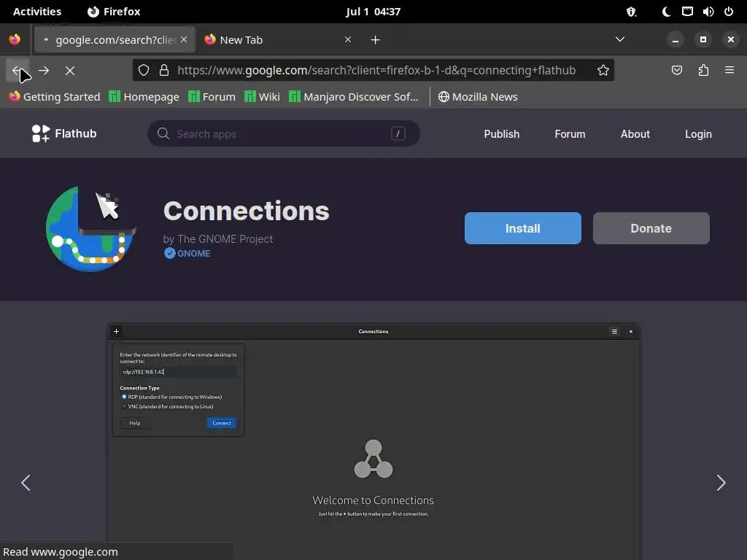The image size is (747, 560).
Task: Close the google.com search tab
Action: tap(184, 39)
